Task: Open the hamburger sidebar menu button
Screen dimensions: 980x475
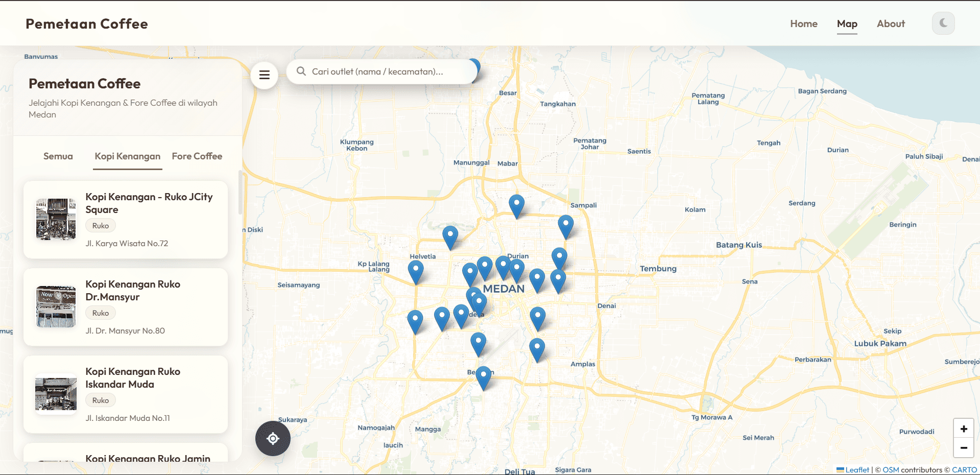Action: click(x=265, y=75)
